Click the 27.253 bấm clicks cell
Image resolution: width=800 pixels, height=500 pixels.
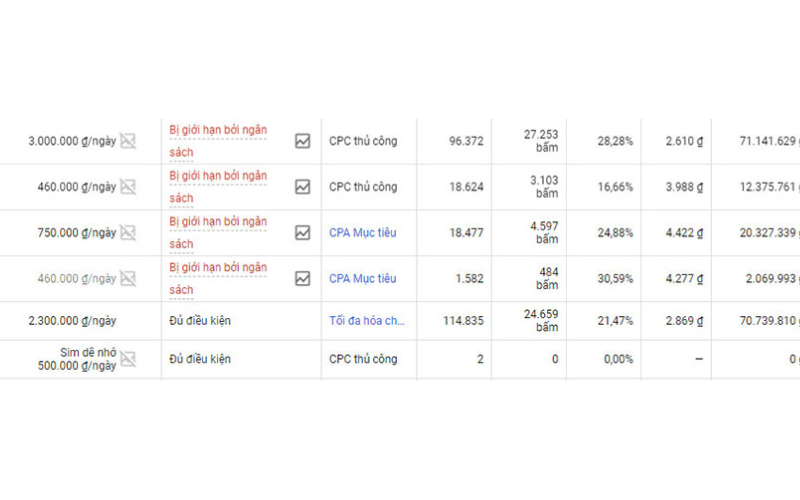click(540, 141)
